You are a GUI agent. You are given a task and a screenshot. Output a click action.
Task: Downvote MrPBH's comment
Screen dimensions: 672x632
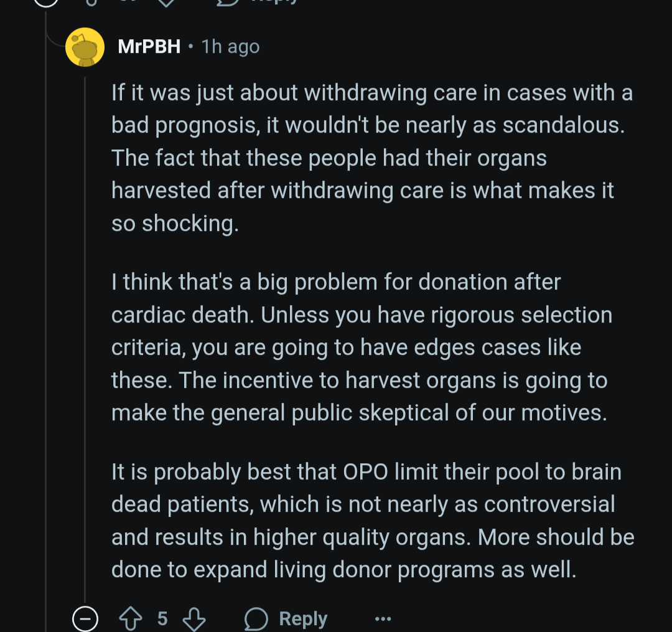194,619
